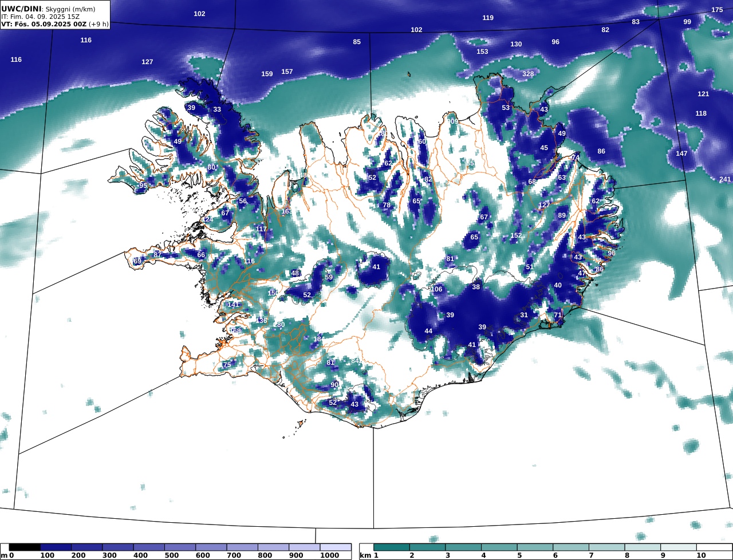Click the visibility value 90 on the map

click(334, 385)
